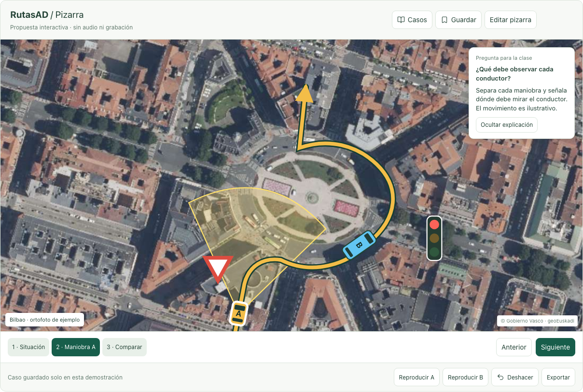The width and height of the screenshot is (583, 392).
Task: Click the '© Gobierno Vasco · geoEuskadi' attribution
Action: 537,321
